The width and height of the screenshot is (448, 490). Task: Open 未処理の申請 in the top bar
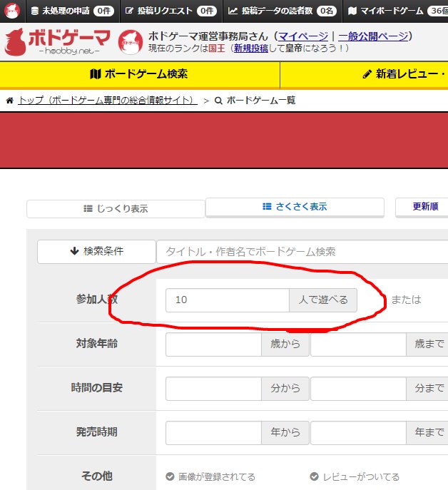coord(73,11)
